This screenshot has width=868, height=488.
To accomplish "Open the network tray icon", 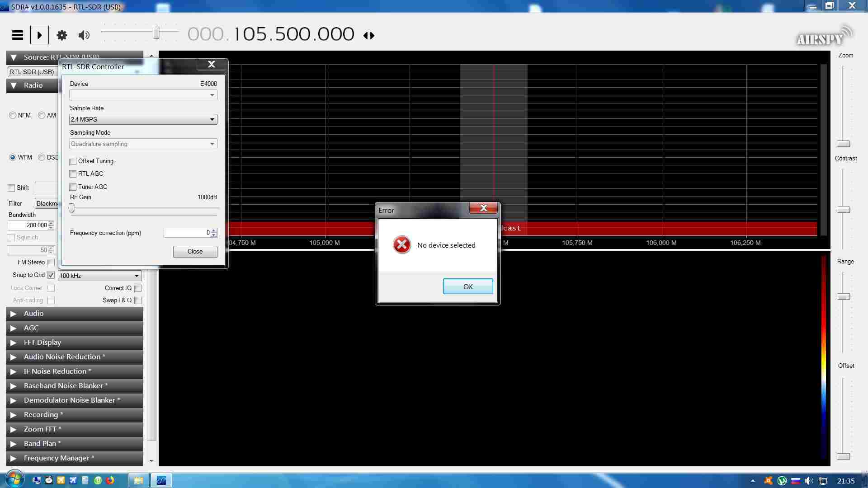I will (823, 481).
